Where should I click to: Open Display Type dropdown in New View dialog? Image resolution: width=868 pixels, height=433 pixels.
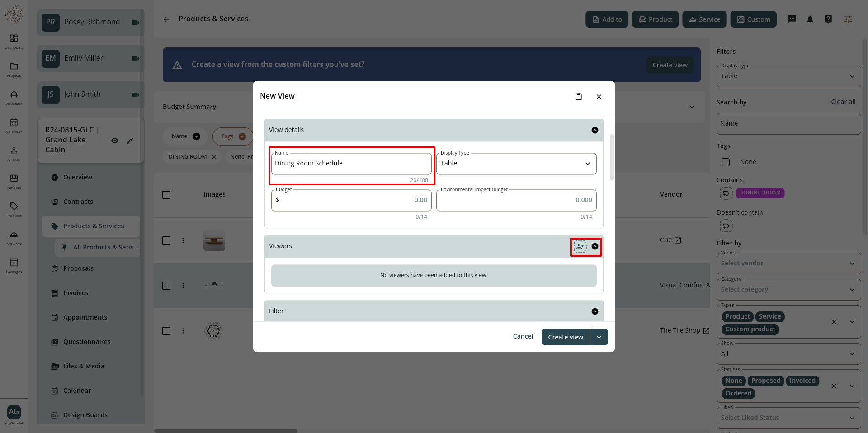coord(516,164)
